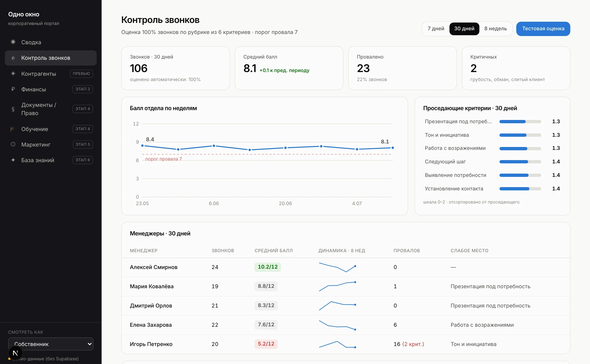The height and width of the screenshot is (364, 590).
Task: Click the СЛАБОЕ МЕСТО column header
Action: [x=469, y=251]
